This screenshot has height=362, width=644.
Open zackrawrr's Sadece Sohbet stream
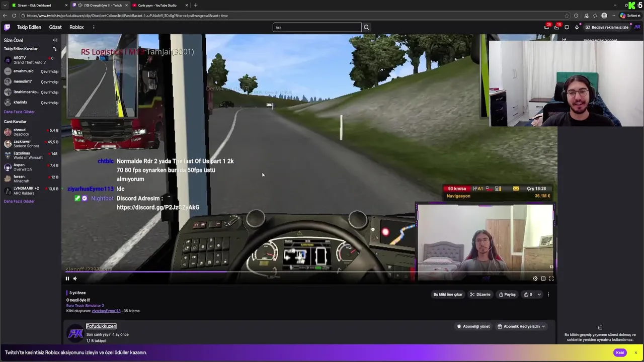[x=31, y=144]
